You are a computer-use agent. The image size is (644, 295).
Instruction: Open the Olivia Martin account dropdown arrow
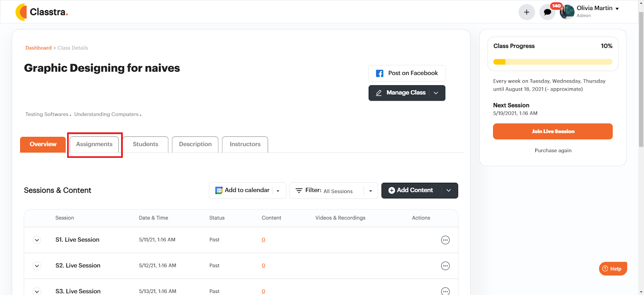(617, 9)
